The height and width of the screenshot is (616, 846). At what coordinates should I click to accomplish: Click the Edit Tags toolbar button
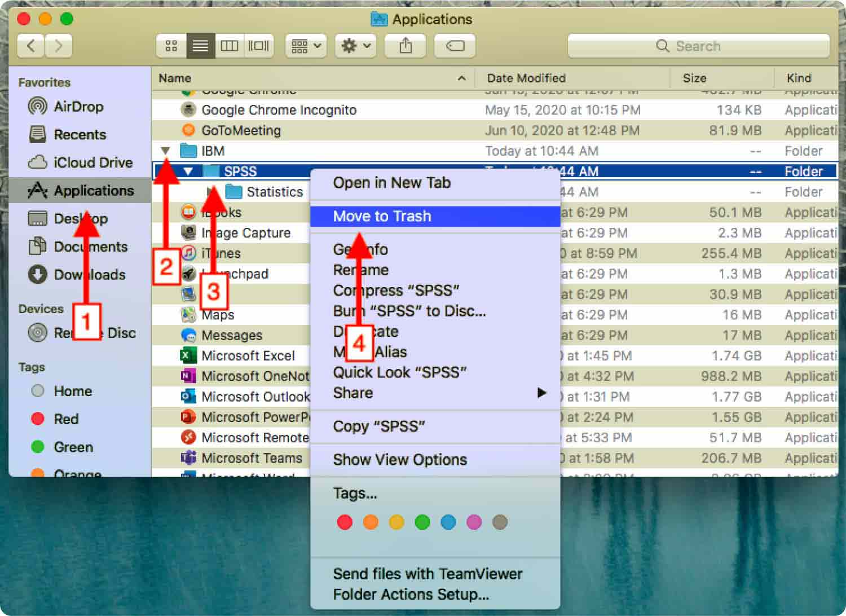click(x=455, y=46)
